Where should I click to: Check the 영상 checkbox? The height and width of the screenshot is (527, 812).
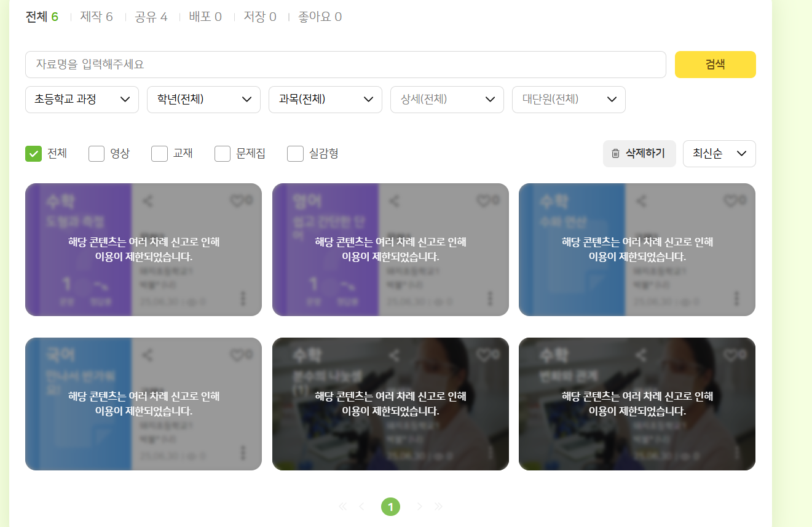click(x=97, y=154)
